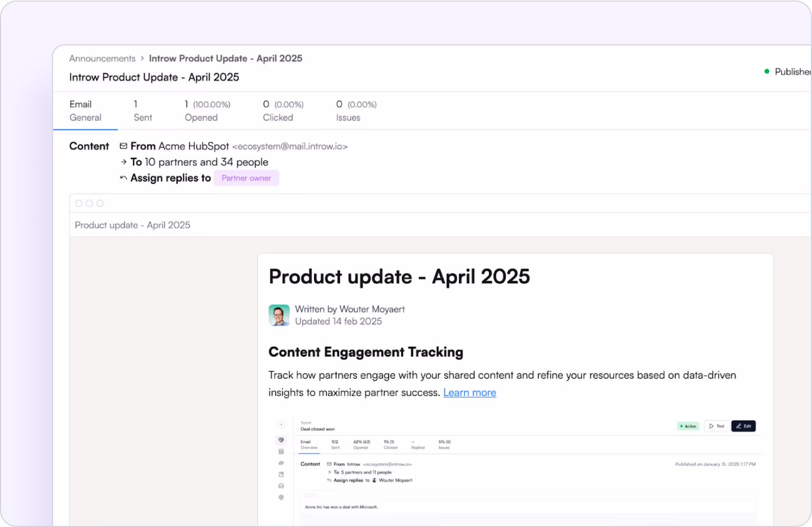Image resolution: width=812 pixels, height=527 pixels.
Task: Click the Content section label
Action: [x=89, y=146]
